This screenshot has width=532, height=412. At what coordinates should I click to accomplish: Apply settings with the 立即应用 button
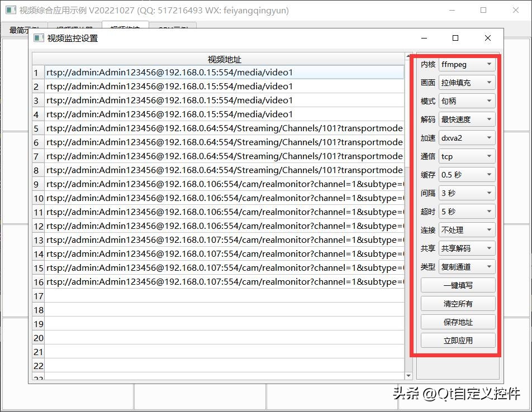(457, 340)
